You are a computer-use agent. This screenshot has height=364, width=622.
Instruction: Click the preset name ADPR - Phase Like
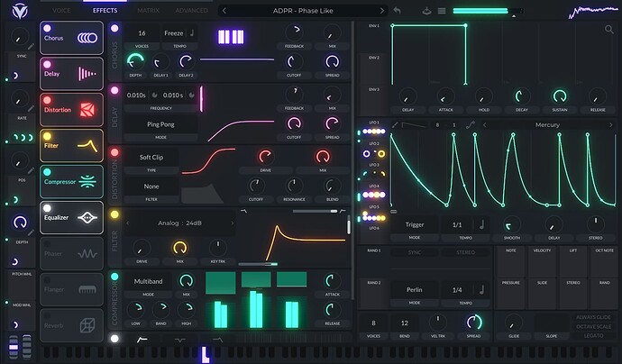click(x=303, y=11)
